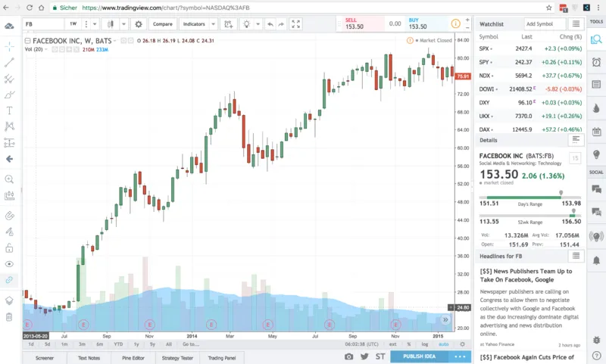Expand the time interval dropdown arrow
The width and height of the screenshot is (606, 364).
pyautogui.click(x=94, y=24)
